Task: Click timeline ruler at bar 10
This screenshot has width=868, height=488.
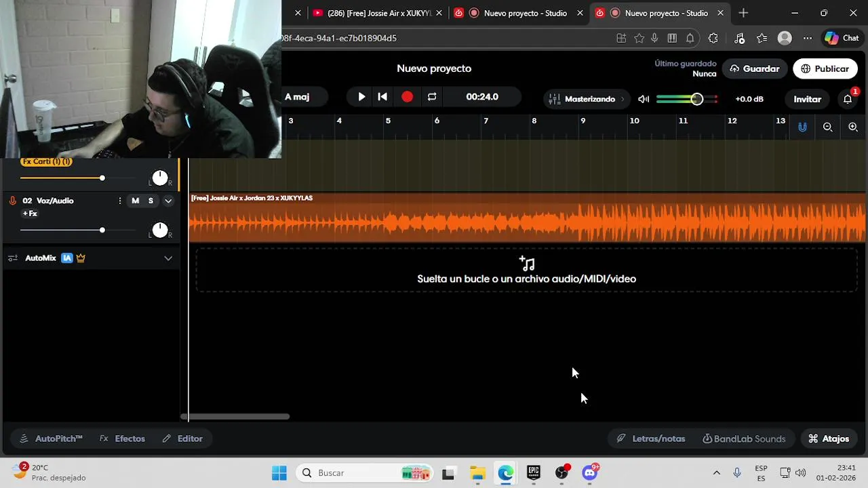Action: click(x=634, y=121)
